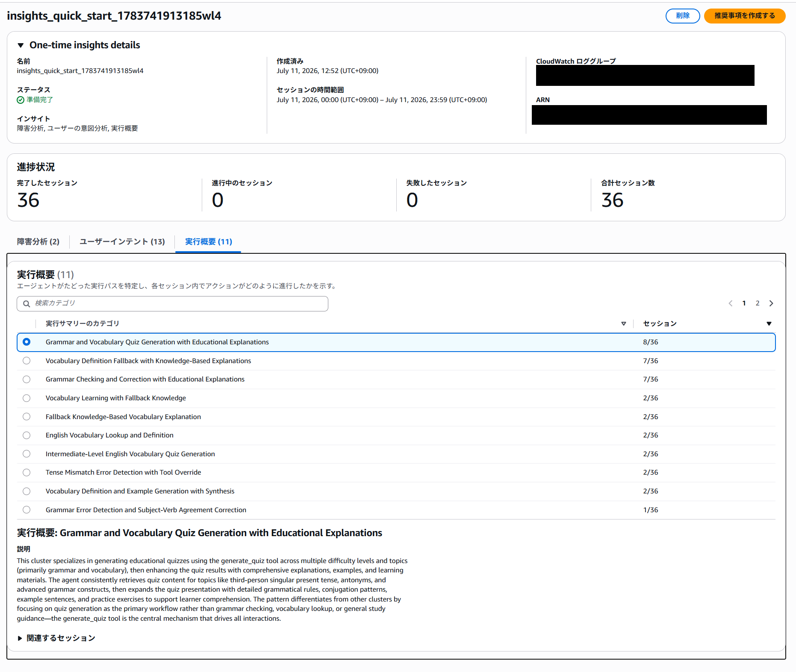Click 'Vocabulary Definition Fallback with Knowledge-Based Explanations' text
The image size is (796, 672).
coord(148,361)
